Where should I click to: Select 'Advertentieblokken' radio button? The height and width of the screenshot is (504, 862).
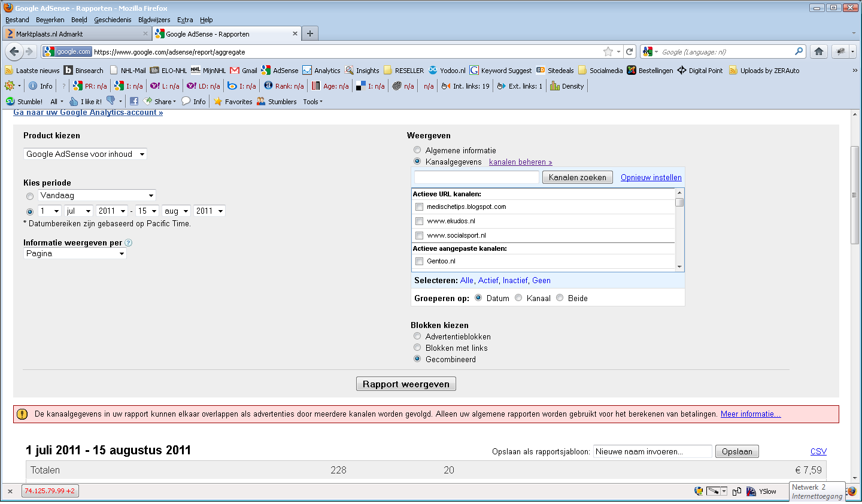click(x=417, y=336)
